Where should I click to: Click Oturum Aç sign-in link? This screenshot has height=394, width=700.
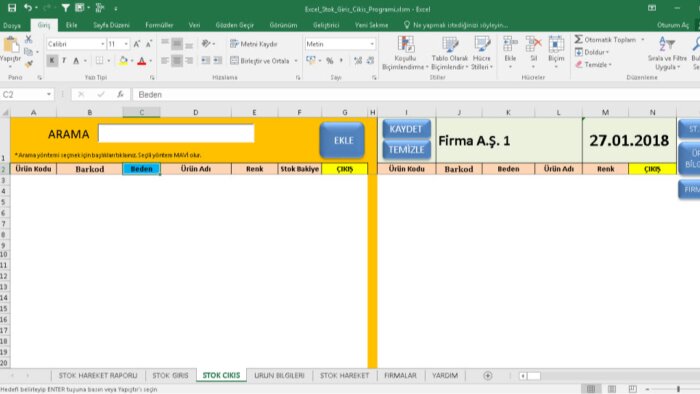coord(673,25)
